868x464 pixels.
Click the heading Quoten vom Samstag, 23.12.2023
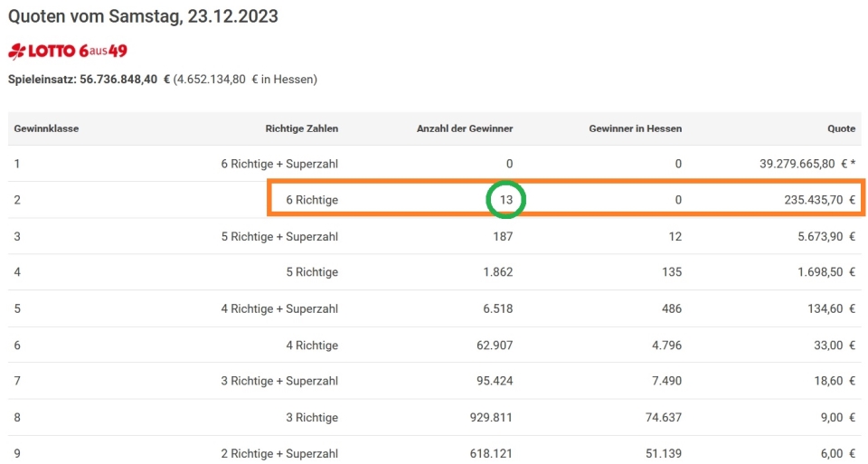143,16
